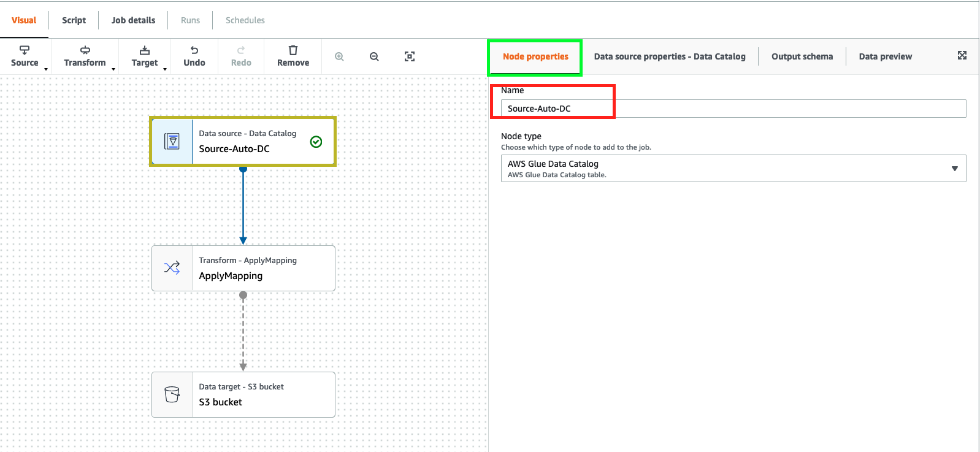Select the Data Catalog source node icon
The height and width of the screenshot is (452, 980).
[172, 142]
